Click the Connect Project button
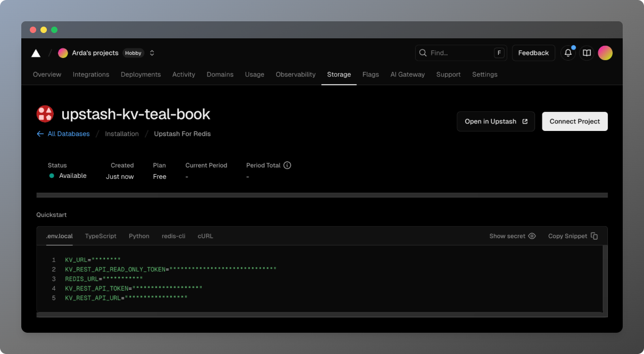Screen dimensions: 644x354 (575, 121)
